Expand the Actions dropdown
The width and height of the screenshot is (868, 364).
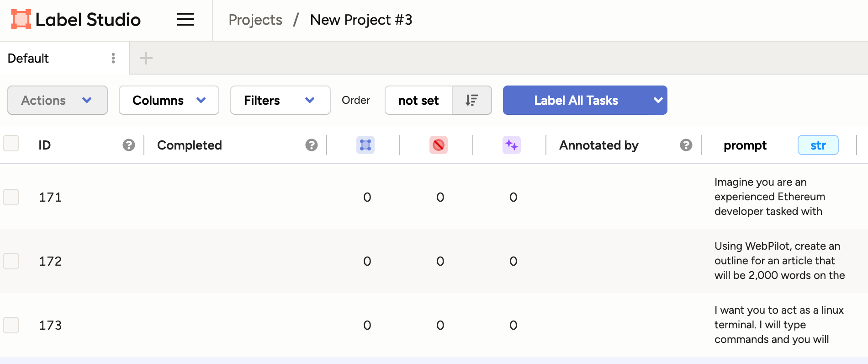(x=57, y=100)
